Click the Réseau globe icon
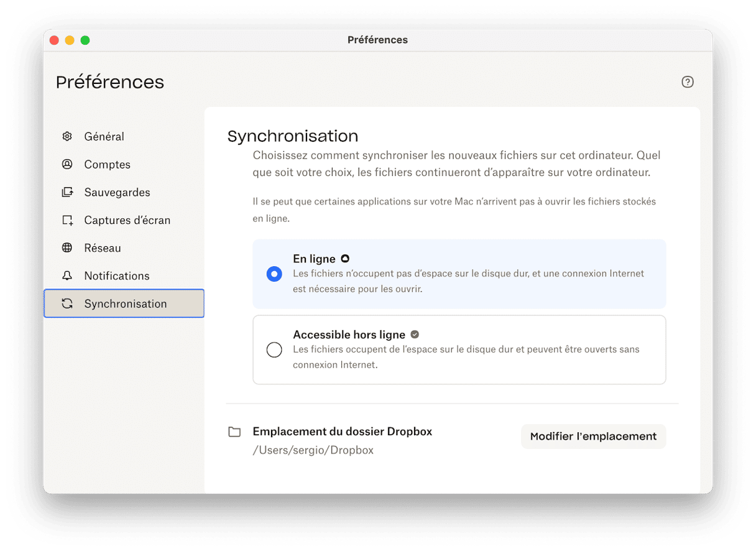This screenshot has width=756, height=551. [67, 248]
